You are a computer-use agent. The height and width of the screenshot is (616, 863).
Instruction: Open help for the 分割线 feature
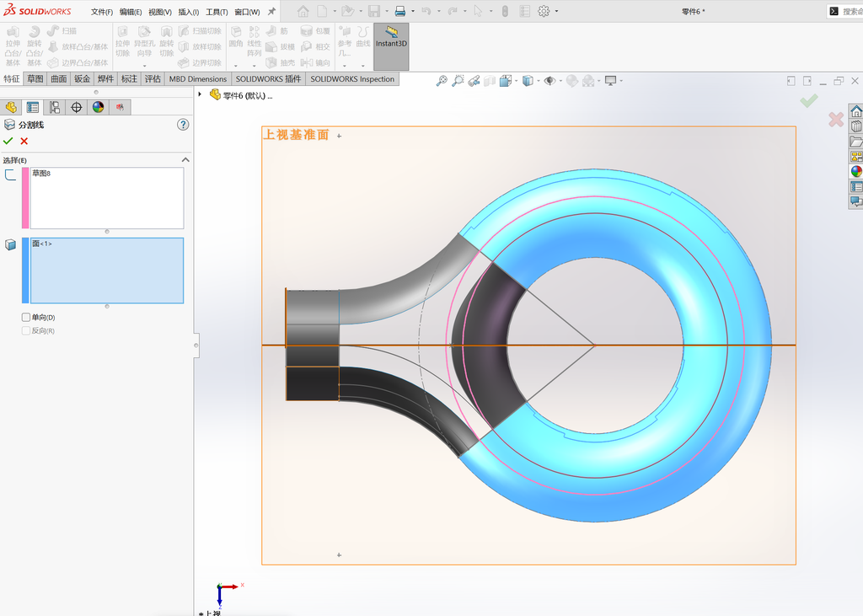click(183, 125)
